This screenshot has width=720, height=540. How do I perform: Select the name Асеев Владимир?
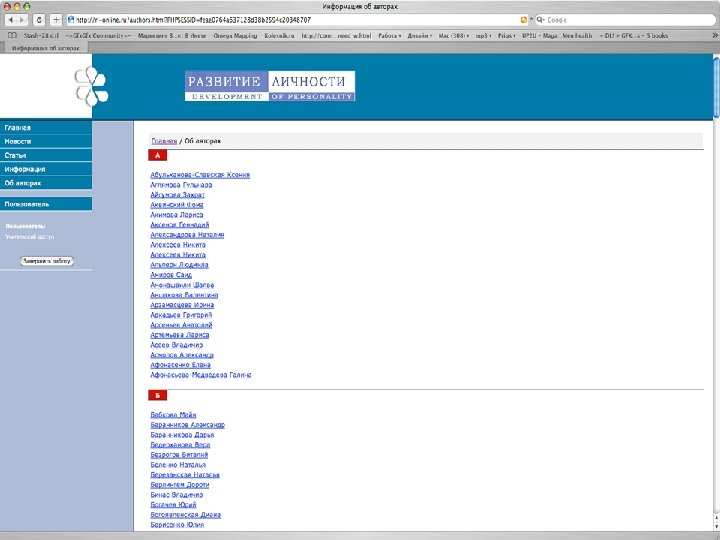tap(177, 344)
